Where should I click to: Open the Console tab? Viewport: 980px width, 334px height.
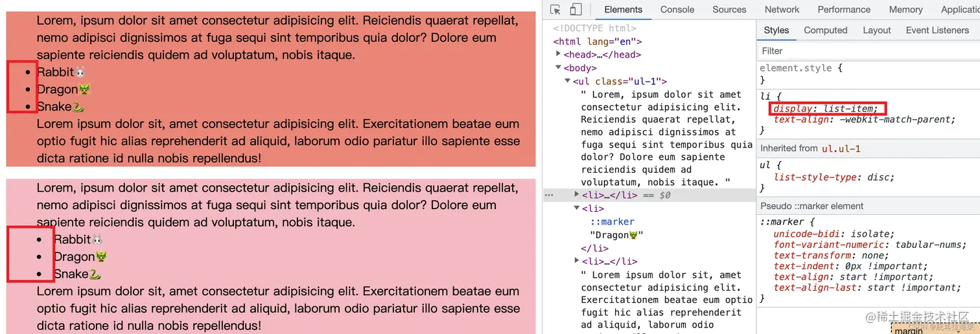tap(677, 10)
